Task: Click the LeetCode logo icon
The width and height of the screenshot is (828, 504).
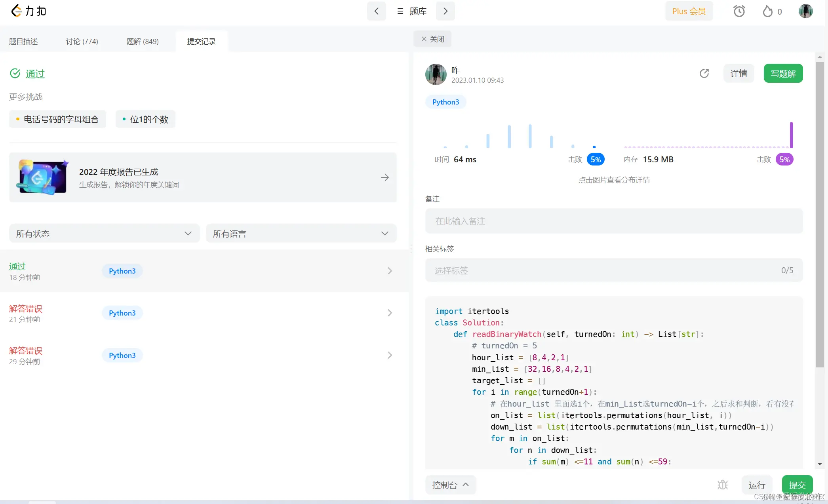Action: pyautogui.click(x=16, y=11)
